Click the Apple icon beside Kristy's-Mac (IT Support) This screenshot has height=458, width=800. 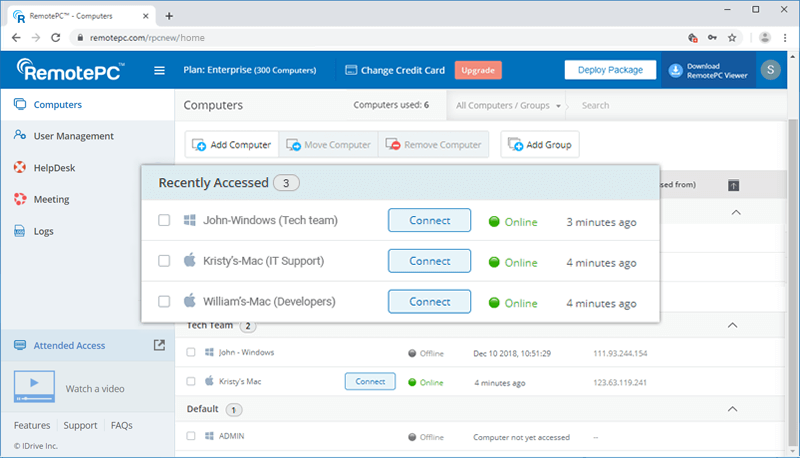click(x=190, y=260)
